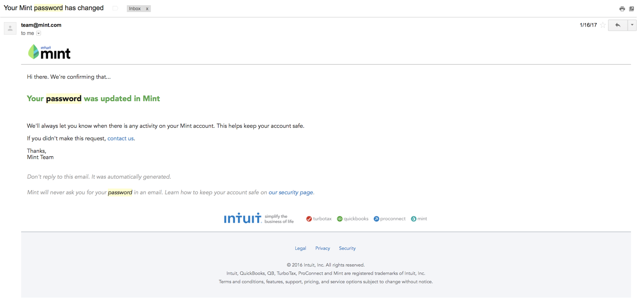Open more actions dropdown beside reply
644x302 pixels.
click(632, 25)
